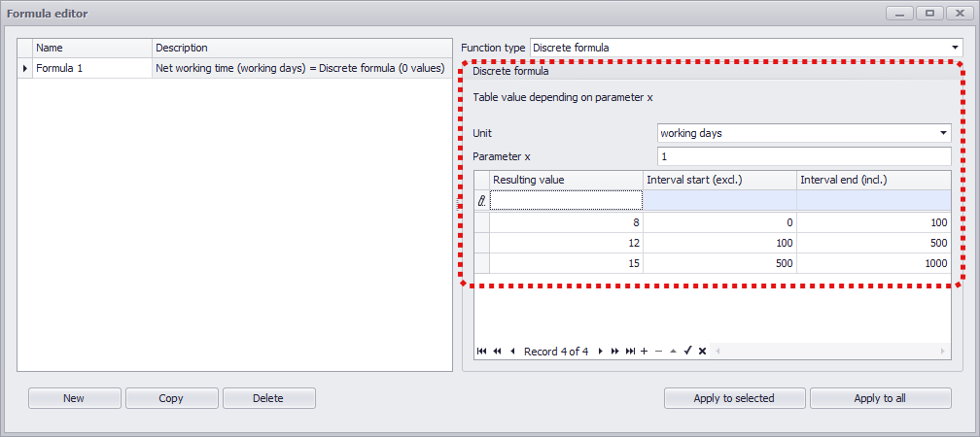The width and height of the screenshot is (980, 437).
Task: Select resulting value cell 12
Action: (x=566, y=243)
